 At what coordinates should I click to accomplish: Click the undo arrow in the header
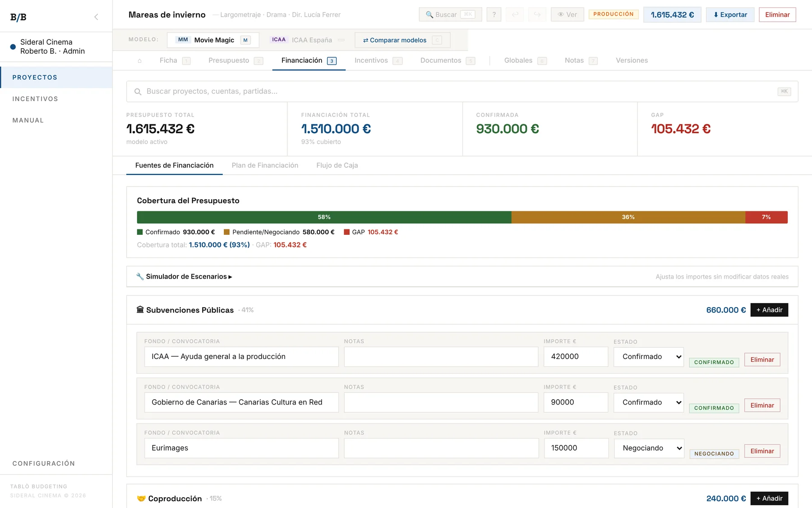[x=515, y=14]
